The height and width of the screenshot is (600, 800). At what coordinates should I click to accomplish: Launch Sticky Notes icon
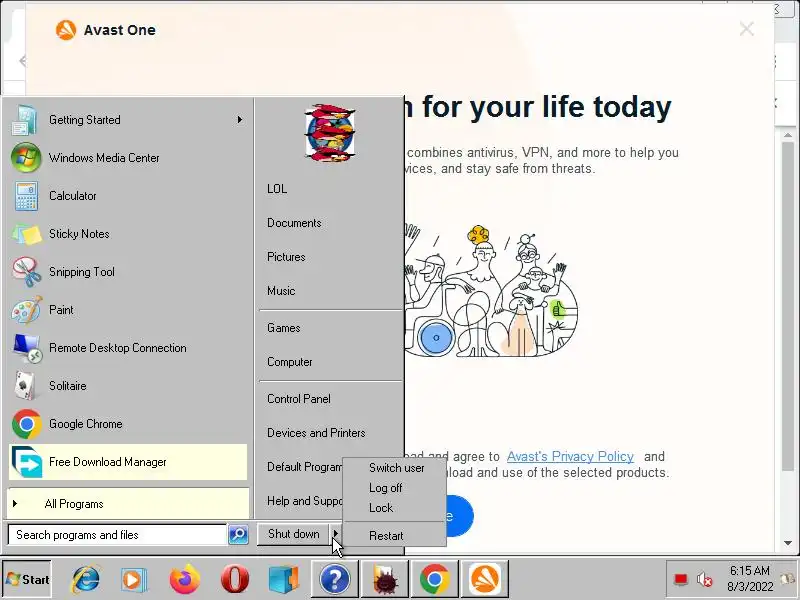(27, 234)
